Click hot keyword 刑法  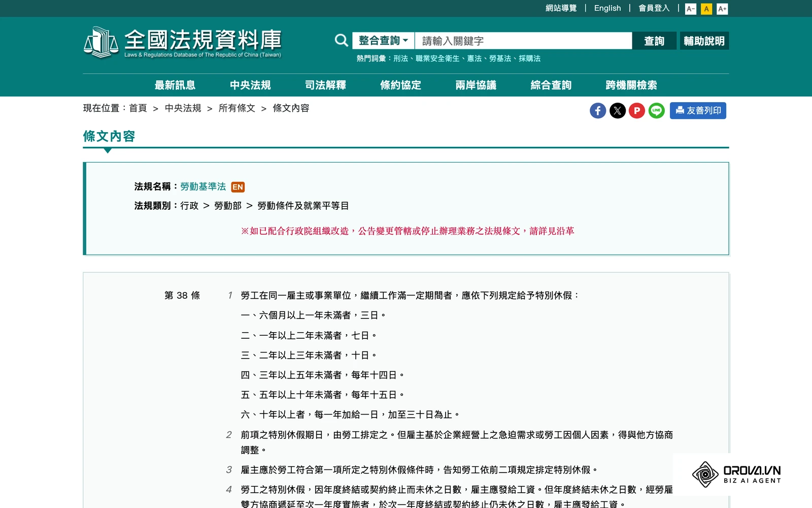pos(401,58)
